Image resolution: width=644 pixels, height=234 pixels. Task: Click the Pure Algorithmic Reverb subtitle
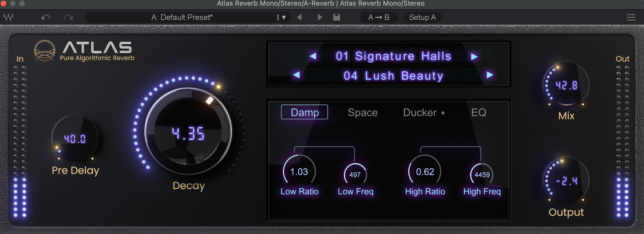click(97, 58)
